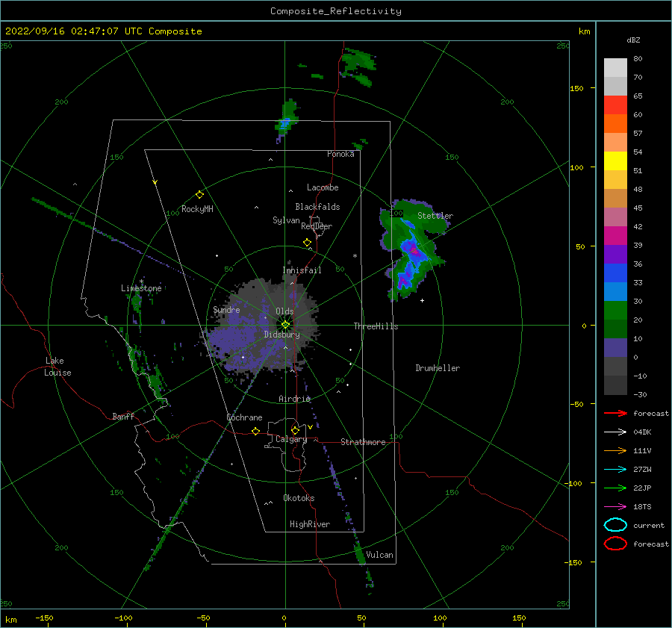The height and width of the screenshot is (628, 672).
Task: Click the Strathmore town label
Action: coord(363,442)
